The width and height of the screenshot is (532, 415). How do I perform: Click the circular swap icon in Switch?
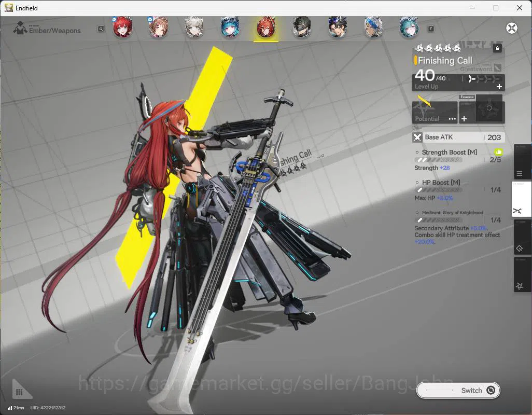491,390
